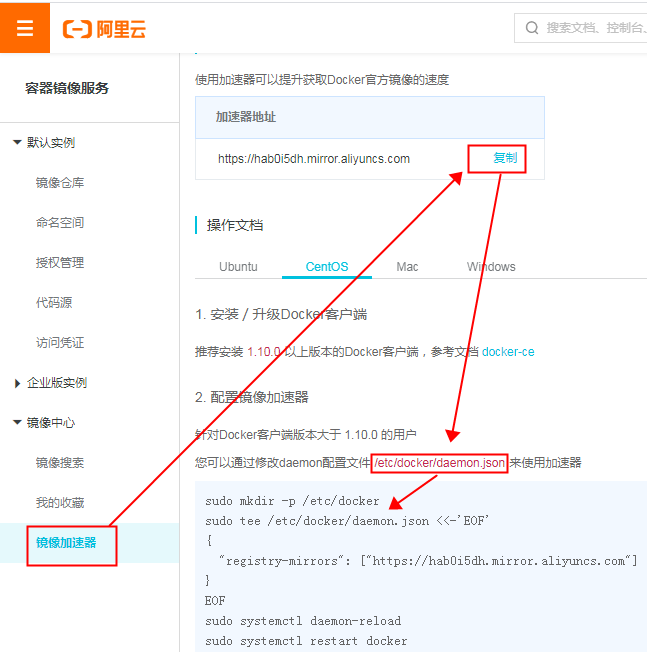Click 复制 to copy accelerator address
Screen dimensions: 647x652
505,158
